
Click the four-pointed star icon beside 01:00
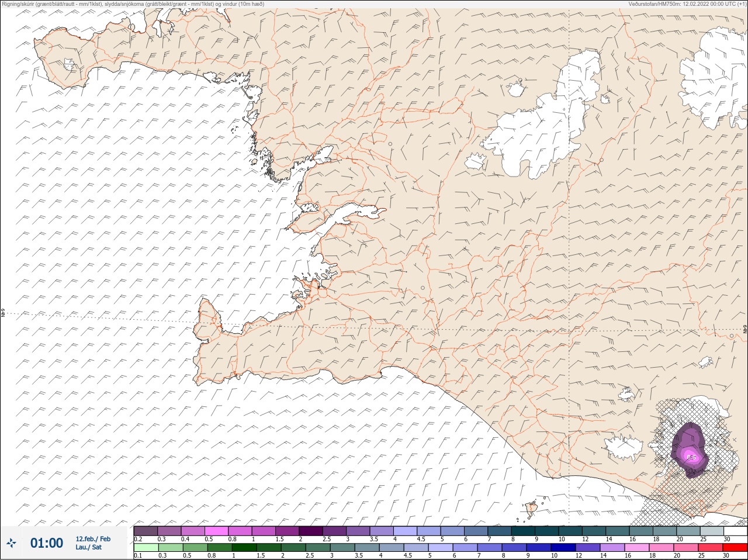[12, 543]
